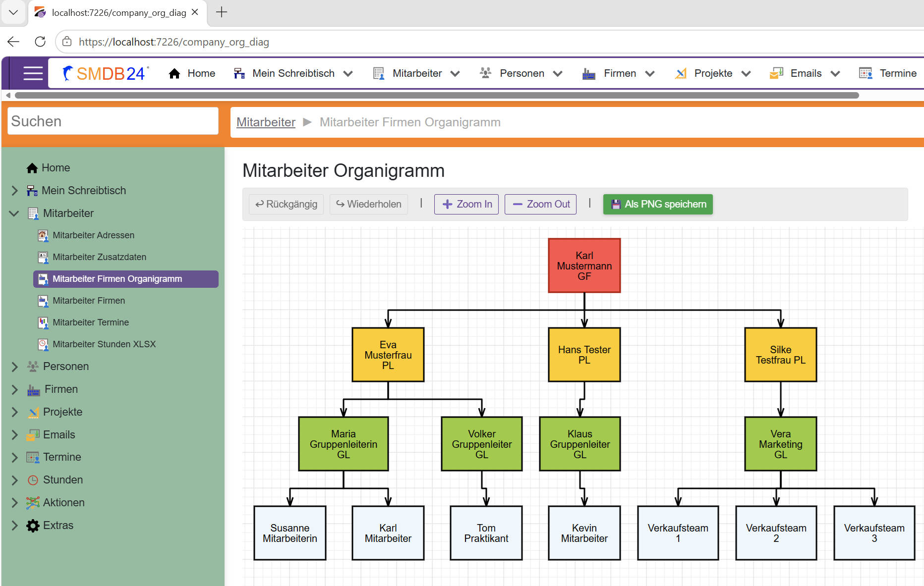Select green Klaus Gruppenleiter GL node
Screen dimensions: 924x586
pos(580,444)
